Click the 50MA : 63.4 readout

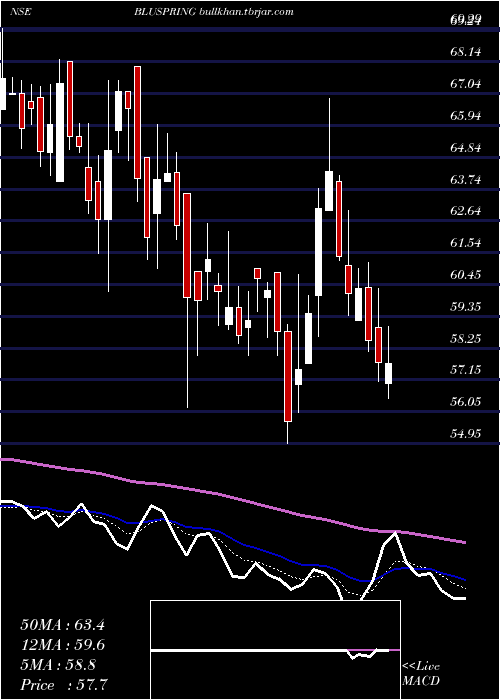pyautogui.click(x=62, y=625)
